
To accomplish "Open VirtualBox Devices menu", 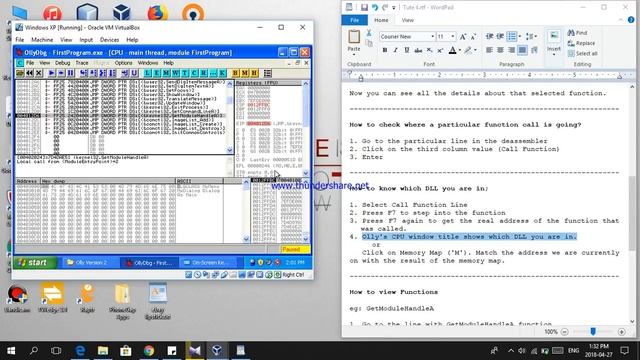I will [109, 40].
